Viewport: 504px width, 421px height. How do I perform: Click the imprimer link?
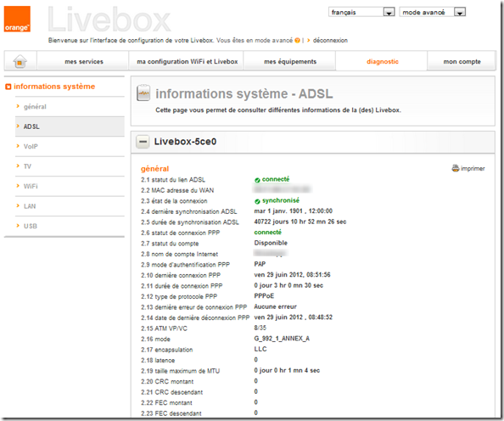pyautogui.click(x=473, y=168)
